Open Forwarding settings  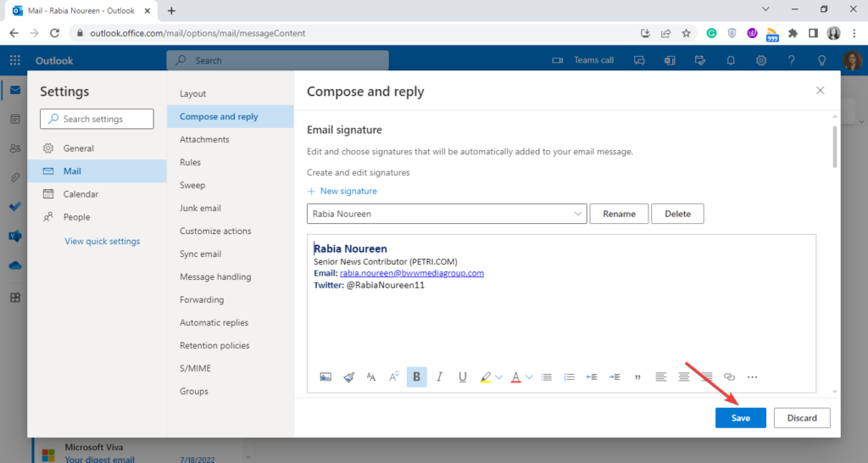click(x=231, y=299)
